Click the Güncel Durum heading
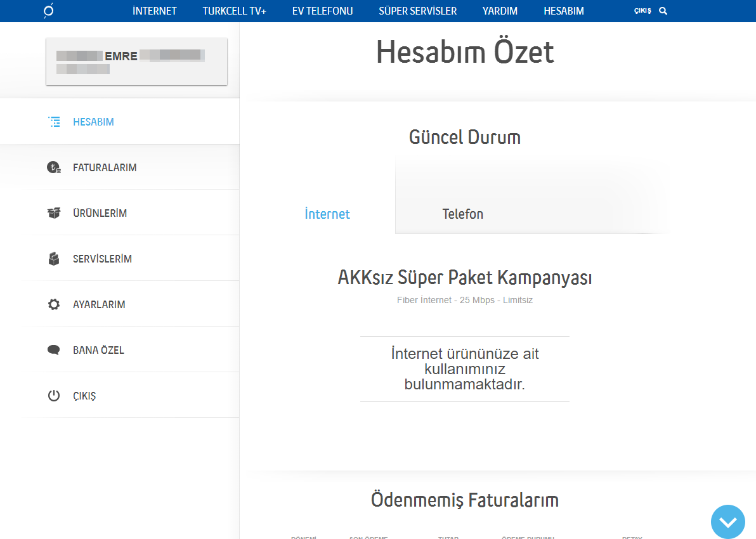 (465, 138)
